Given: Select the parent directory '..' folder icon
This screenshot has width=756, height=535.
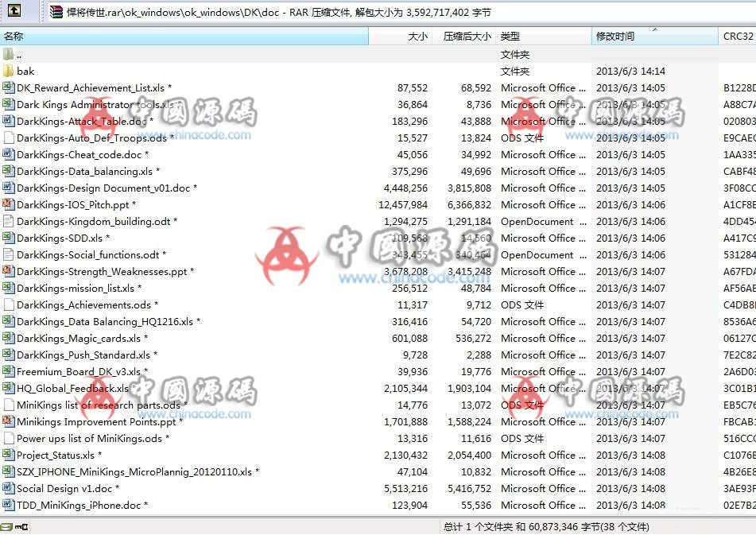Looking at the screenshot, I should [x=8, y=54].
